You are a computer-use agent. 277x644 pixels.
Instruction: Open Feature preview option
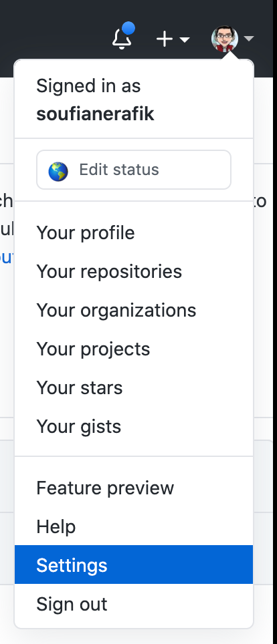(x=134, y=488)
